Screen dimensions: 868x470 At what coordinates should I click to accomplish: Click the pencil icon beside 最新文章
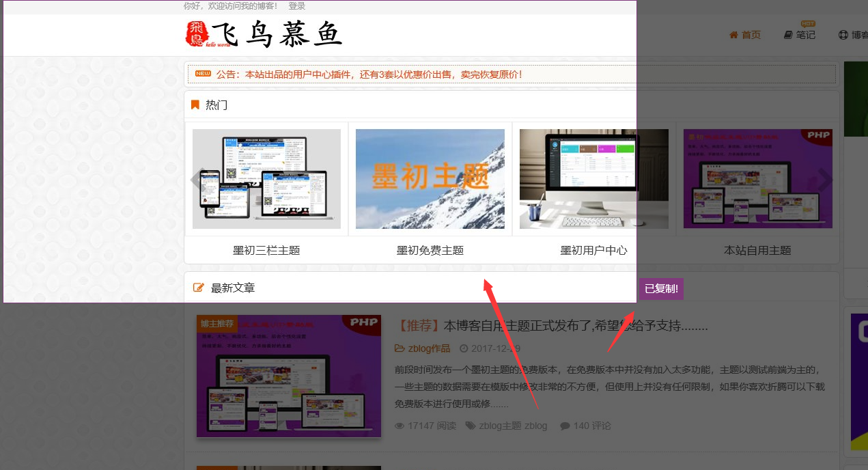click(x=197, y=287)
